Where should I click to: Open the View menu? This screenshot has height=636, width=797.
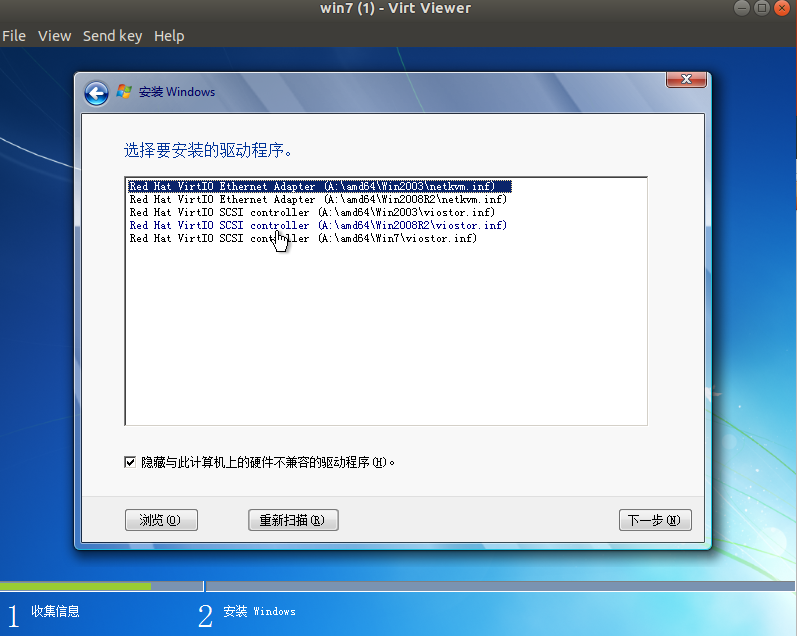[54, 36]
